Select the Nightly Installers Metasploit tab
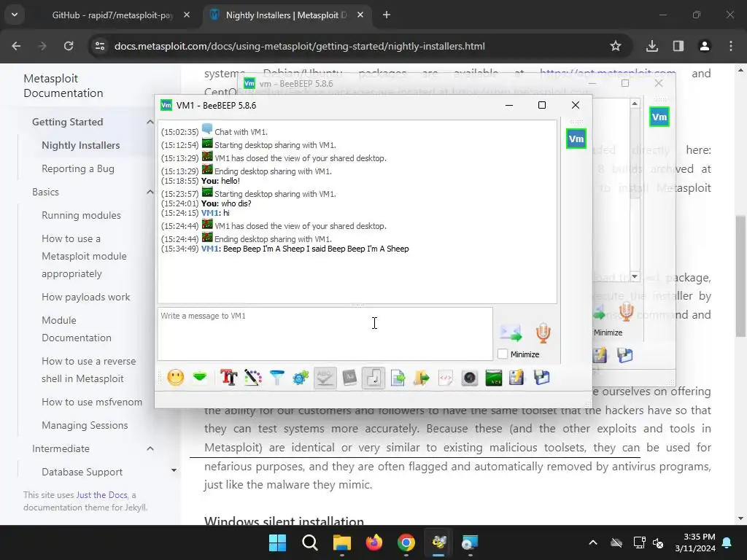The height and width of the screenshot is (560, 747). 286,15
